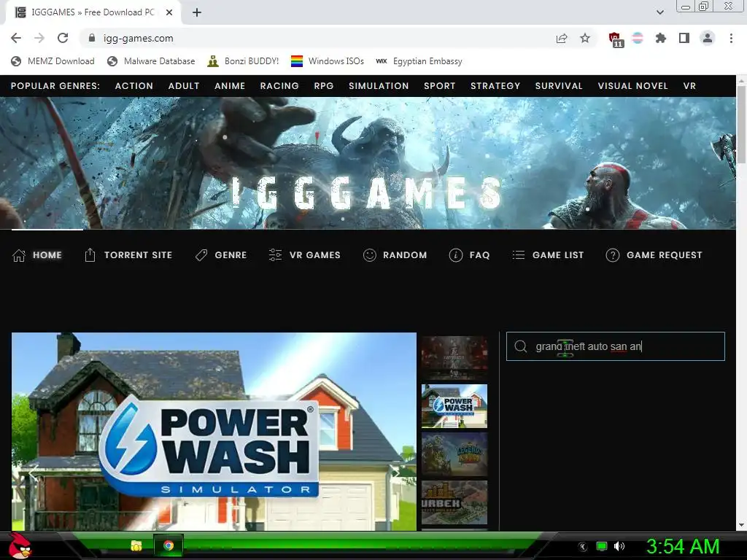Viewport: 747px width, 560px height.
Task: Open the Windows ISOs bookmark
Action: tap(328, 61)
